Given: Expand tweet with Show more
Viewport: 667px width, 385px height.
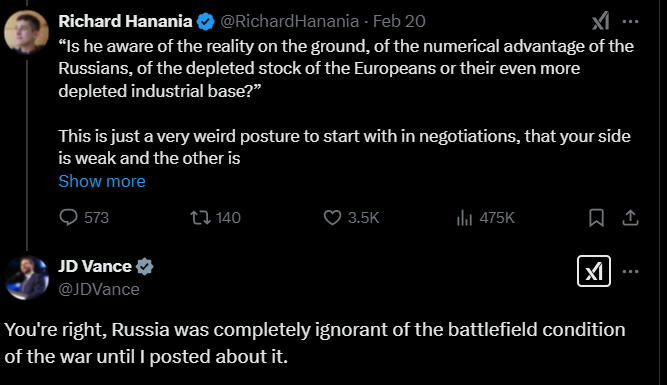Looking at the screenshot, I should [x=102, y=181].
